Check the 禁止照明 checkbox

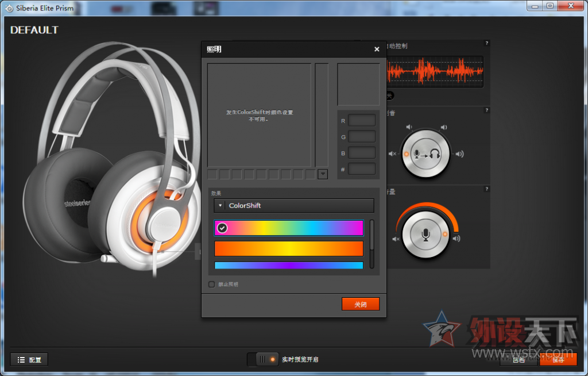(211, 285)
